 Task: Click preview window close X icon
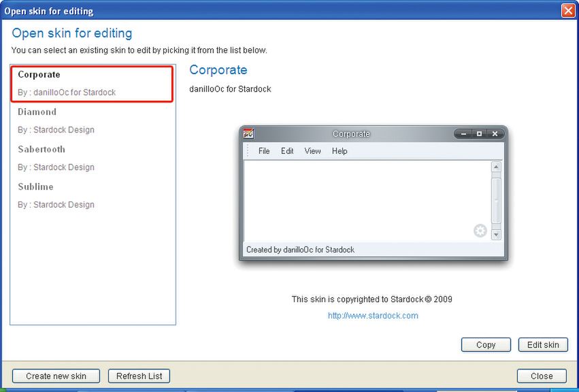tap(495, 134)
